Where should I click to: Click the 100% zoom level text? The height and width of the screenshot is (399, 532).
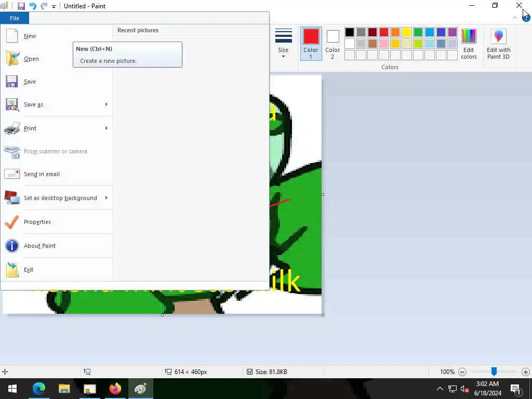point(447,372)
